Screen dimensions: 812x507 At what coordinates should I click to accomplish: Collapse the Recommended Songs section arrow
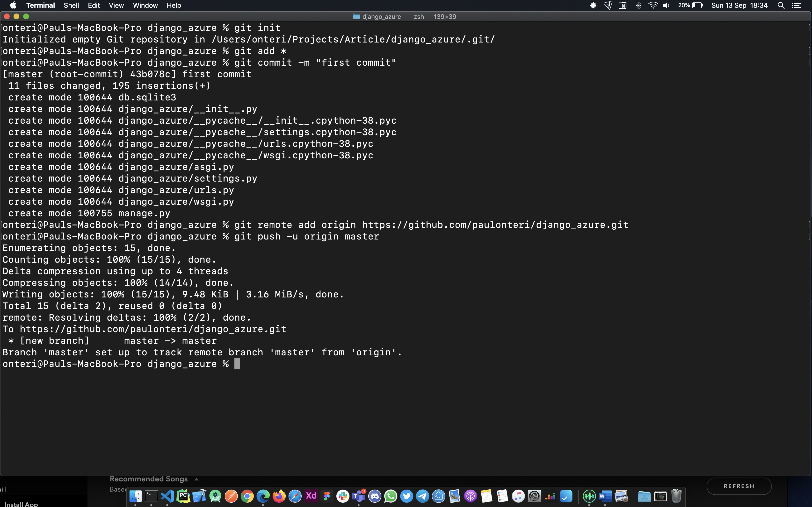click(197, 479)
